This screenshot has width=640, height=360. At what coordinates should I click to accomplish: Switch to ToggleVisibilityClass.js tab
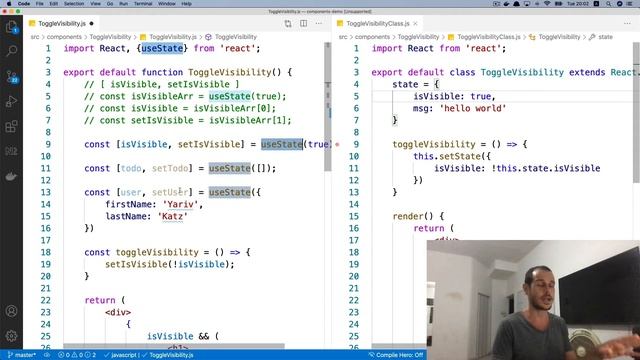point(378,24)
